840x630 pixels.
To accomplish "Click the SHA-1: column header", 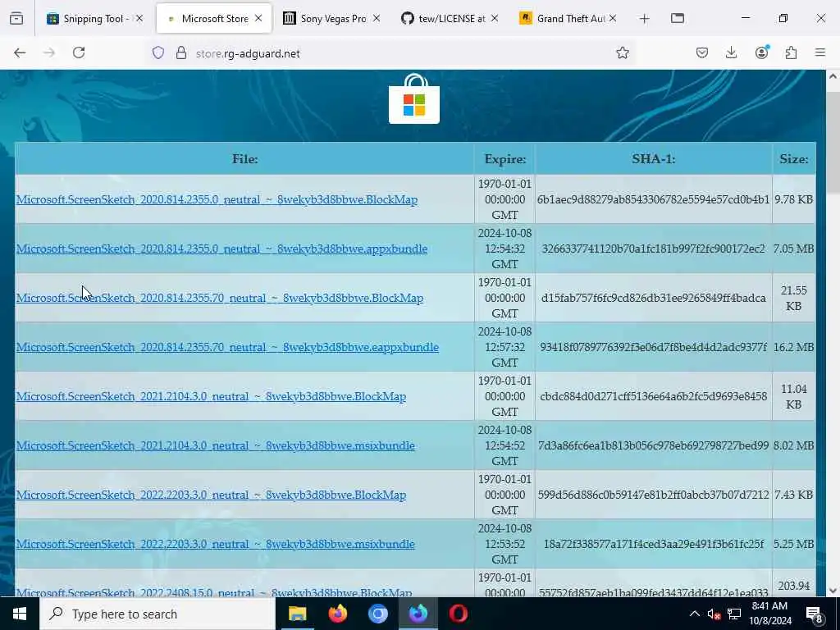I will pyautogui.click(x=653, y=159).
